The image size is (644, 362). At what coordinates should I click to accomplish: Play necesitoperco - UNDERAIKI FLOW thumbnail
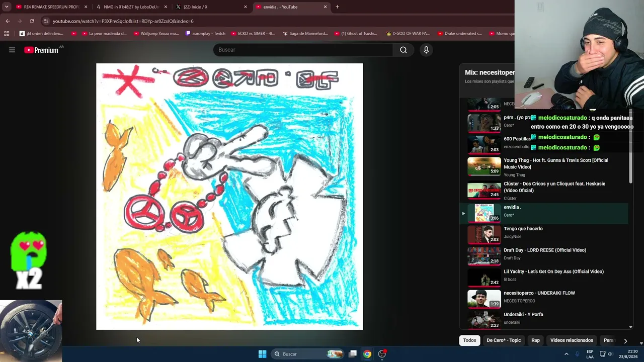[x=484, y=299]
